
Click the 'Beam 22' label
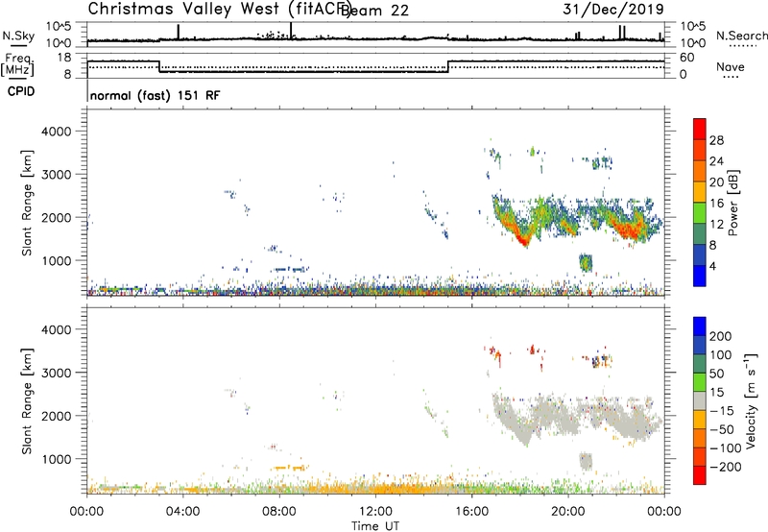[374, 11]
